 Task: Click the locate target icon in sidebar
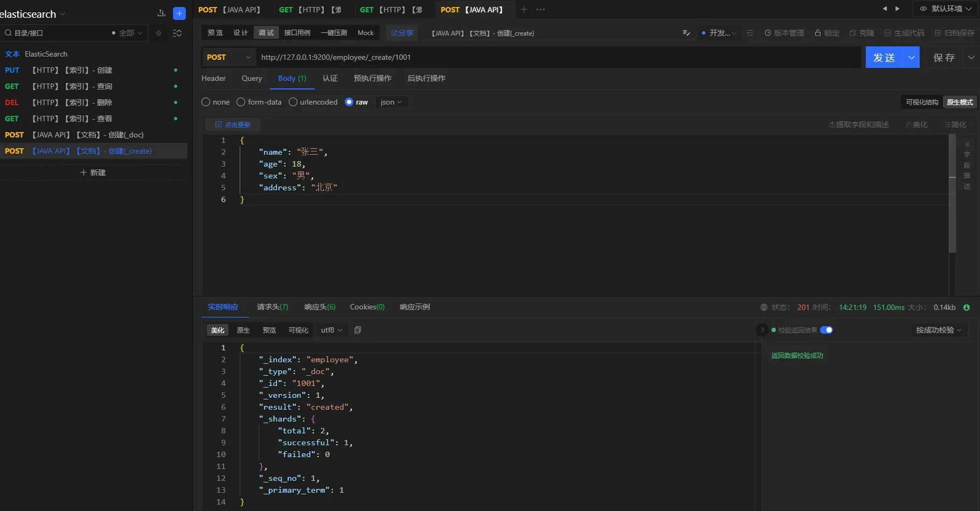158,33
